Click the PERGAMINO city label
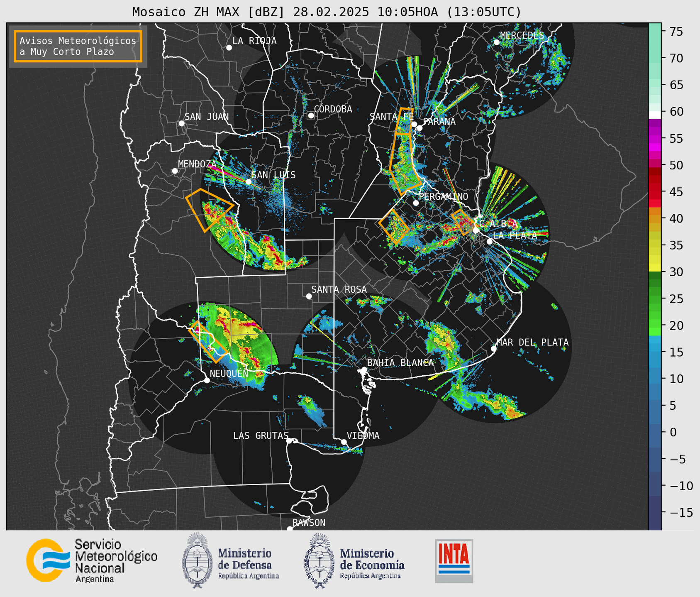This screenshot has height=597, width=700. [x=443, y=196]
